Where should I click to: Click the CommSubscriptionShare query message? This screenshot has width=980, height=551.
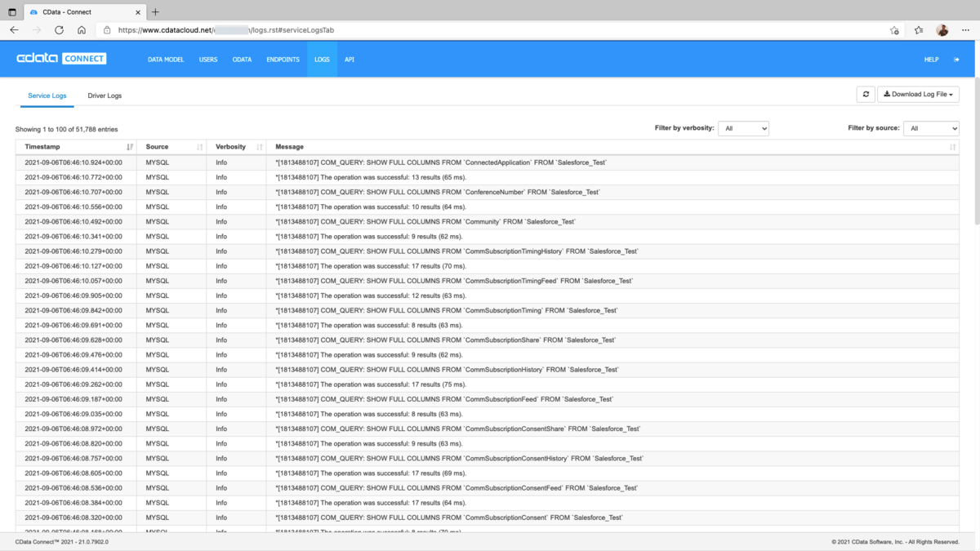coord(445,340)
